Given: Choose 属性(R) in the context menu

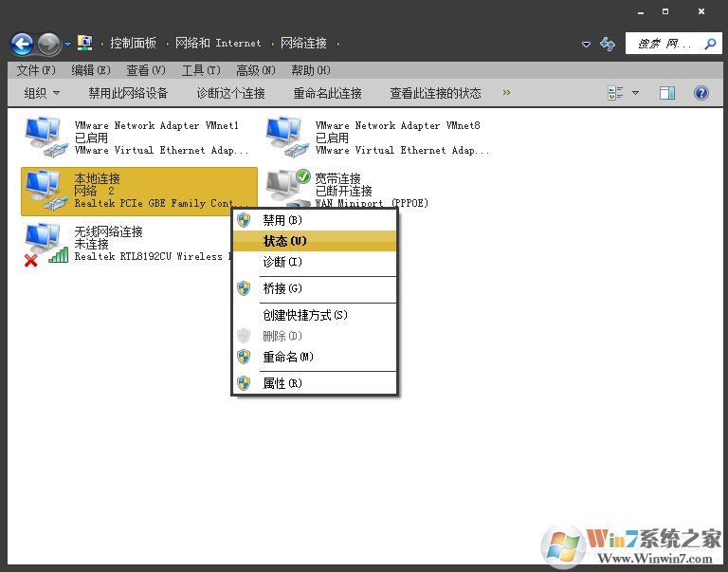Looking at the screenshot, I should click(315, 383).
